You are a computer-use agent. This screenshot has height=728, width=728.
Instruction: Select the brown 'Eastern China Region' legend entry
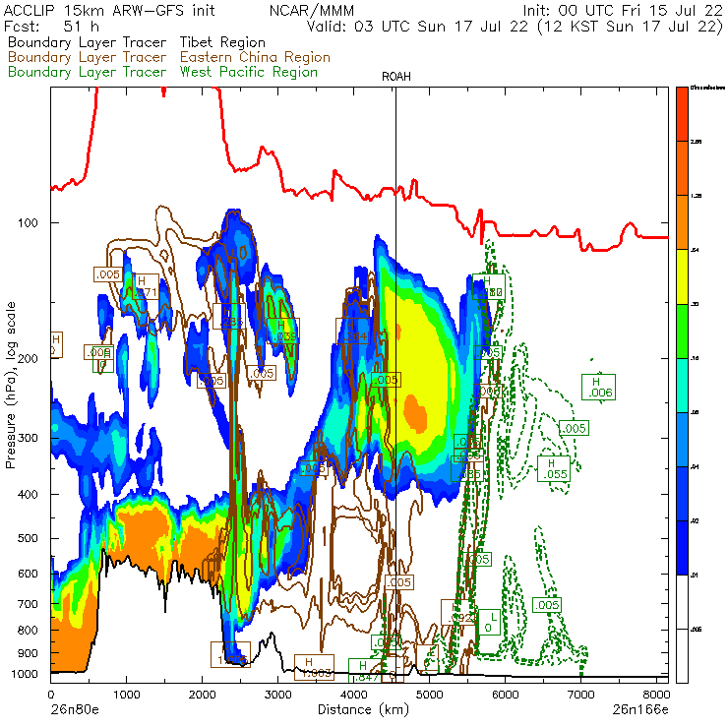tap(255, 57)
